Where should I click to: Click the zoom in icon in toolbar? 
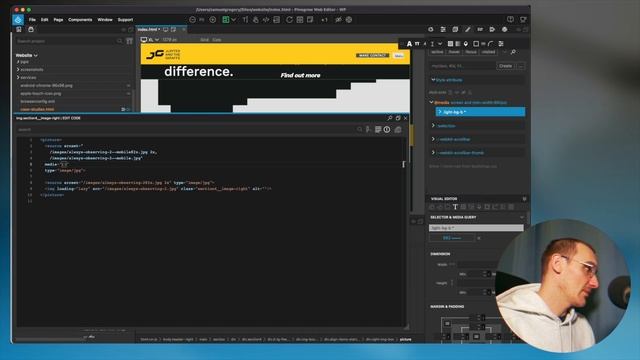[x=213, y=20]
